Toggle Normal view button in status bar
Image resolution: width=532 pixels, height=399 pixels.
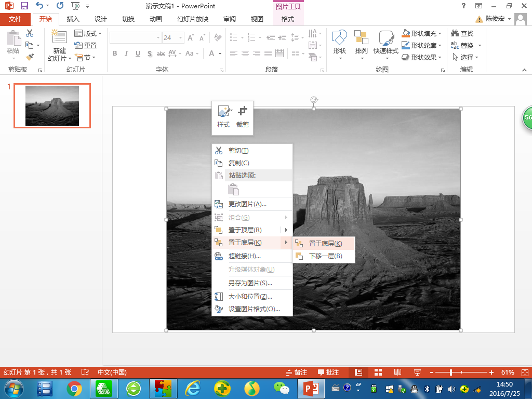point(358,372)
